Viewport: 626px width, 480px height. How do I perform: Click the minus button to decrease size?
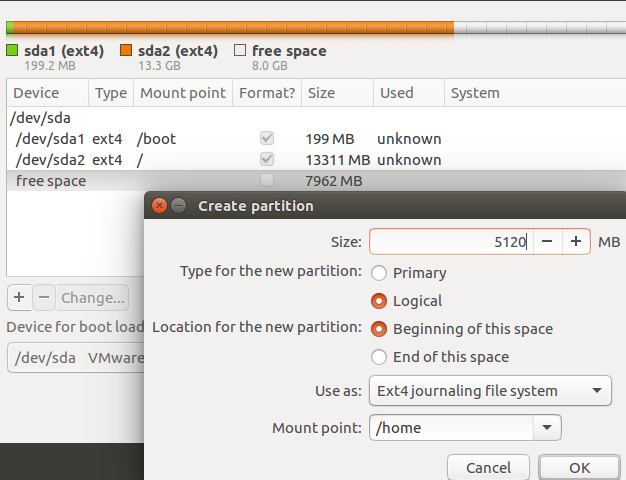pos(547,241)
